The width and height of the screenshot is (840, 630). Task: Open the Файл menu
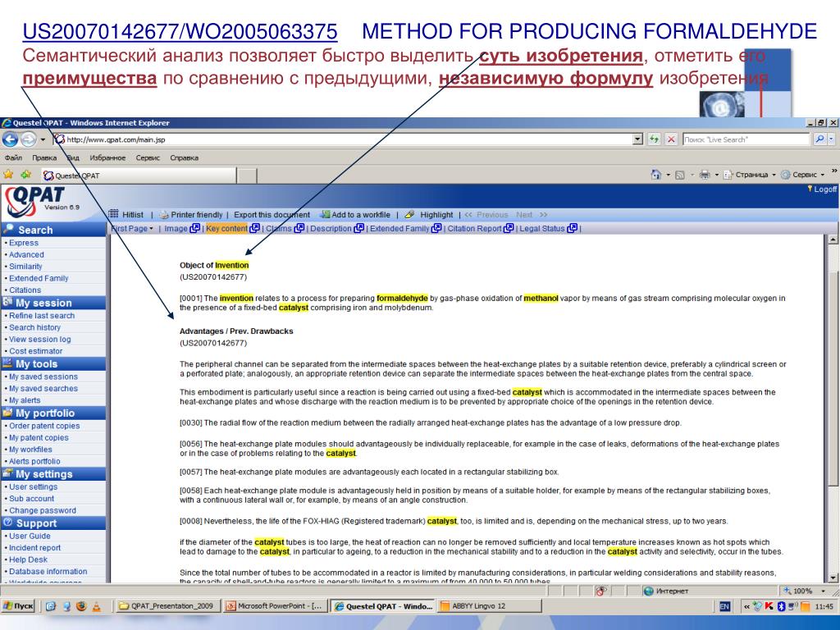(x=13, y=158)
